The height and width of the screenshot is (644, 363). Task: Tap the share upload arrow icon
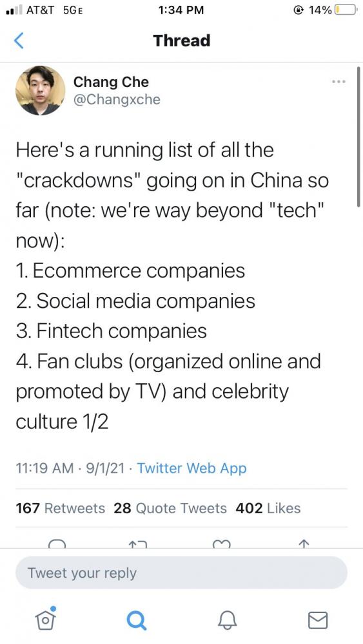pos(303,544)
